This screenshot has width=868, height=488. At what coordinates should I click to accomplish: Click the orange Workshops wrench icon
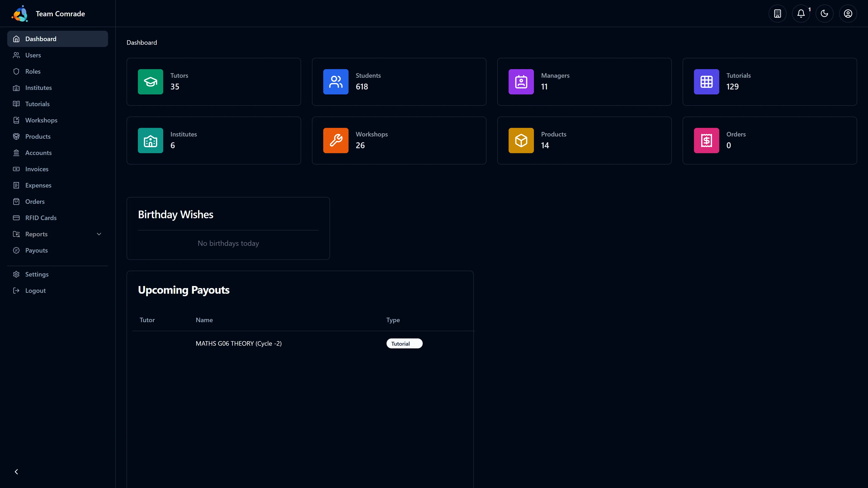tap(336, 141)
